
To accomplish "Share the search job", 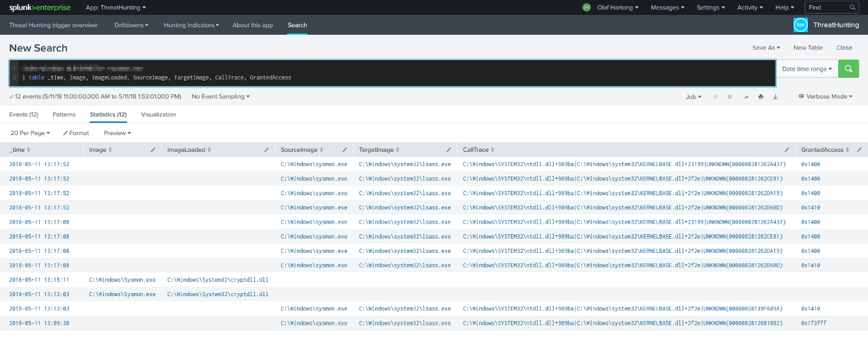I will pyautogui.click(x=746, y=97).
